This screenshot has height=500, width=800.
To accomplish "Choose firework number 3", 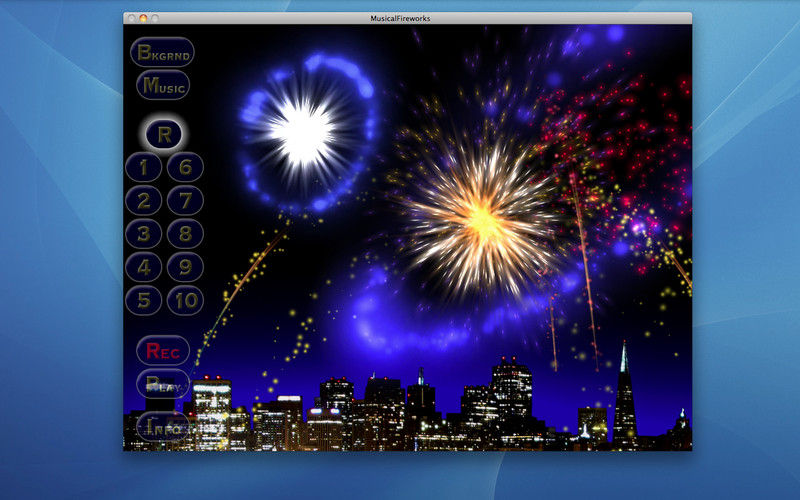I will [x=143, y=234].
